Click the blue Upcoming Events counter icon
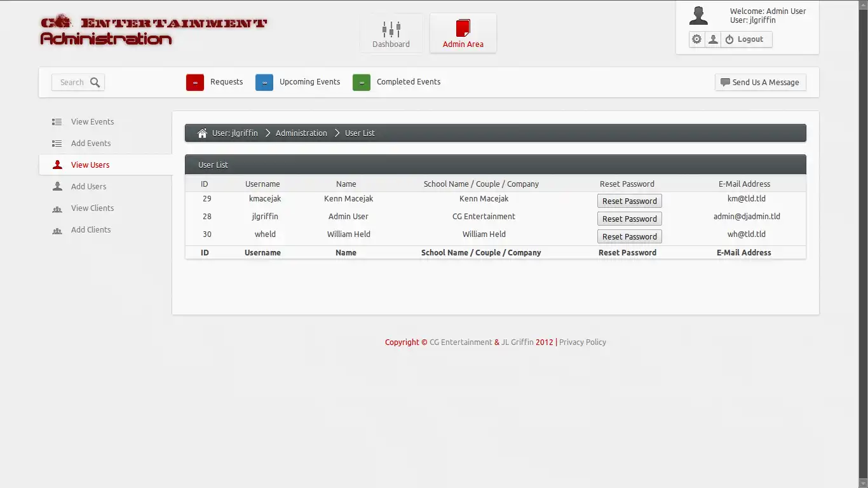868x488 pixels. (x=264, y=83)
